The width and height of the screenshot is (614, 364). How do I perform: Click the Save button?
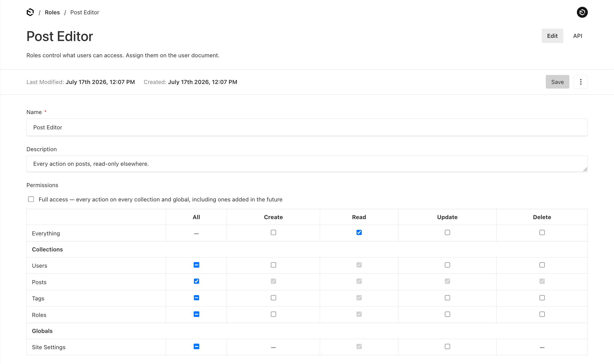(x=557, y=82)
